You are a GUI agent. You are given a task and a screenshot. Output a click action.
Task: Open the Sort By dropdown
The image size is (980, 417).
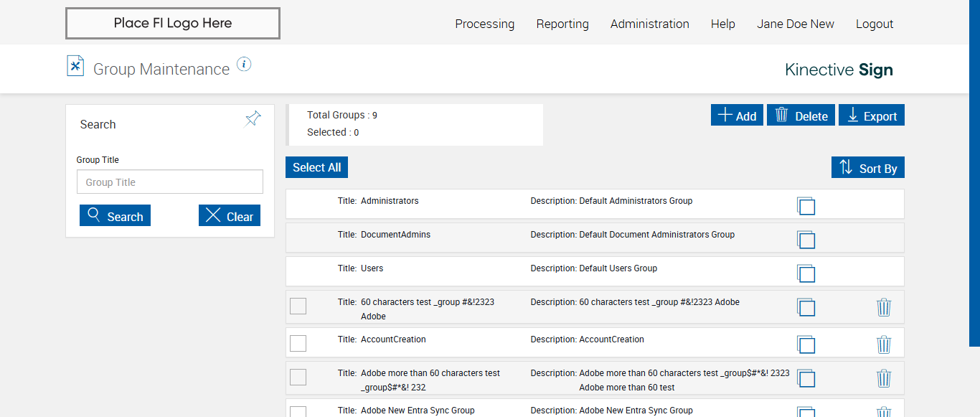click(x=868, y=168)
